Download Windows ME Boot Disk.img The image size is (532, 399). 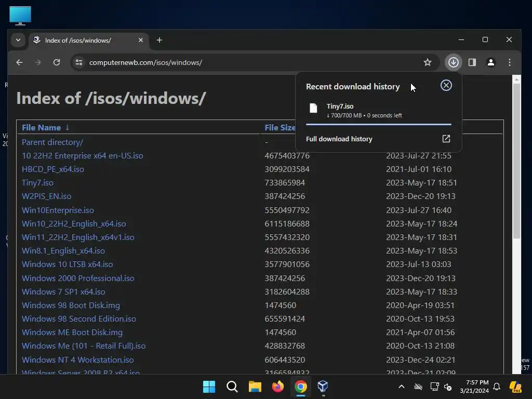pos(72,332)
